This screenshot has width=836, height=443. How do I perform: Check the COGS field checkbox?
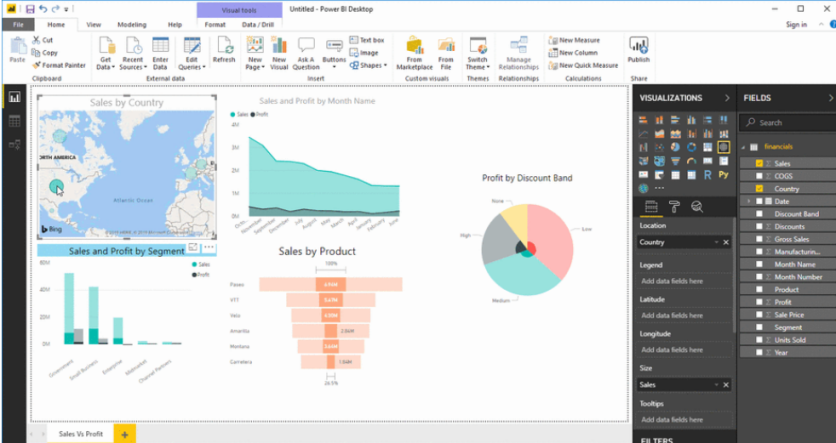759,176
